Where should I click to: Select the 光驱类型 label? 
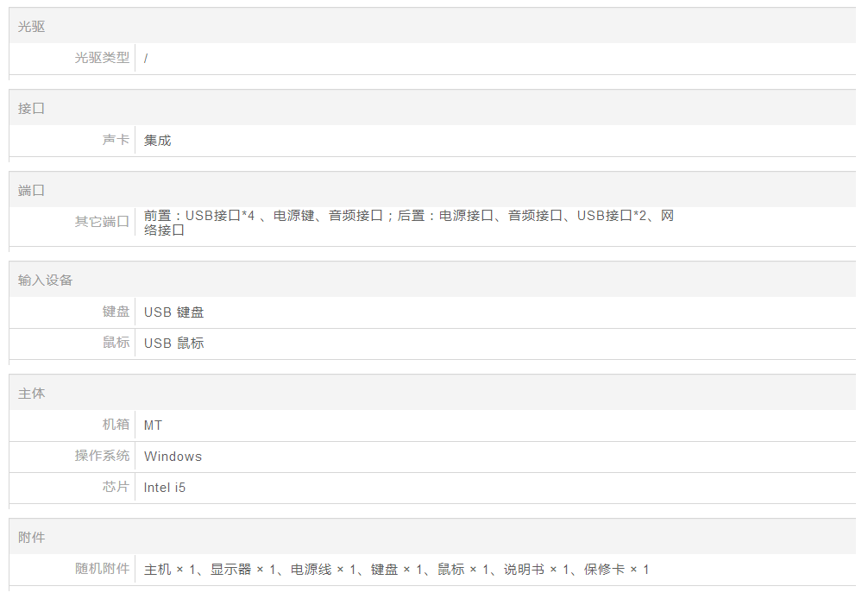tap(102, 58)
